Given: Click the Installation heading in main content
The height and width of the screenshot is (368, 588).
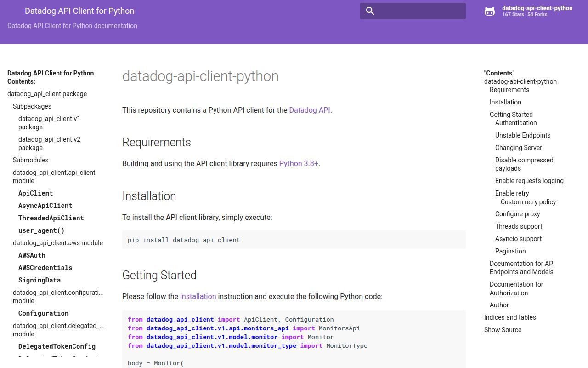Looking at the screenshot, I should click(x=149, y=196).
